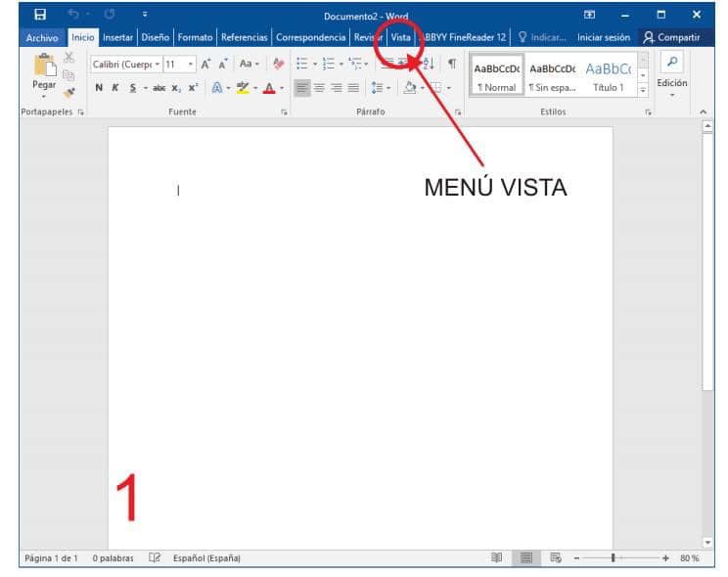Switch to the Diseño tab
This screenshot has width=728, height=577.
[x=155, y=37]
